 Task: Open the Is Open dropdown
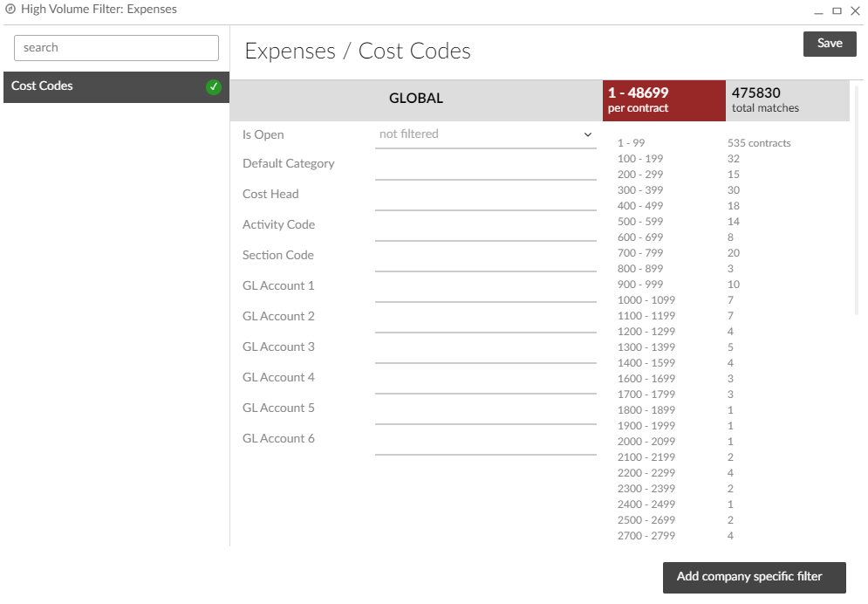[484, 134]
